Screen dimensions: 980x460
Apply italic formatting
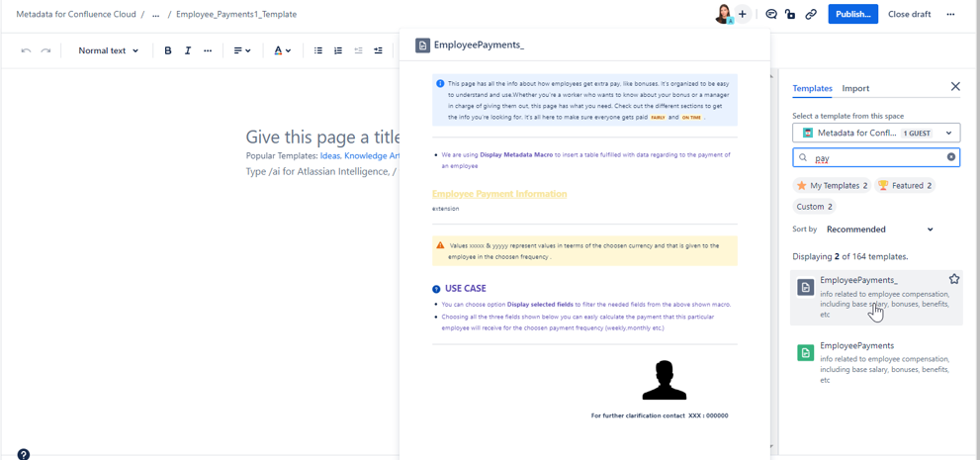pyautogui.click(x=188, y=50)
